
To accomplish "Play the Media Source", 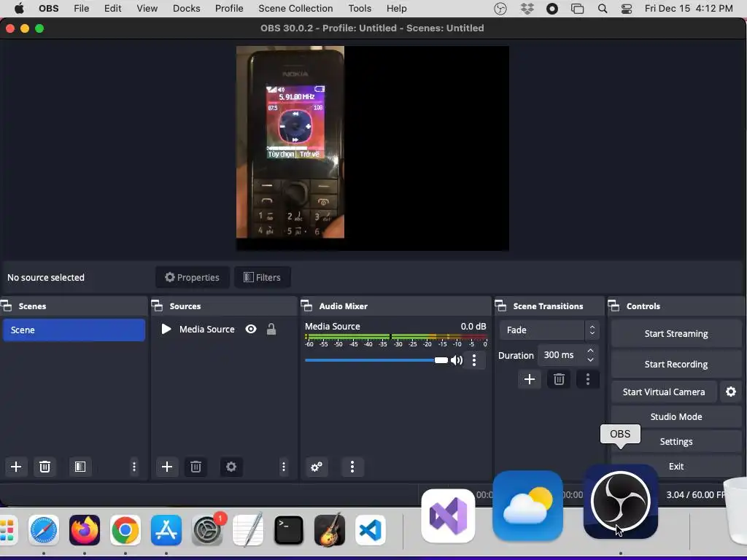I will [166, 329].
